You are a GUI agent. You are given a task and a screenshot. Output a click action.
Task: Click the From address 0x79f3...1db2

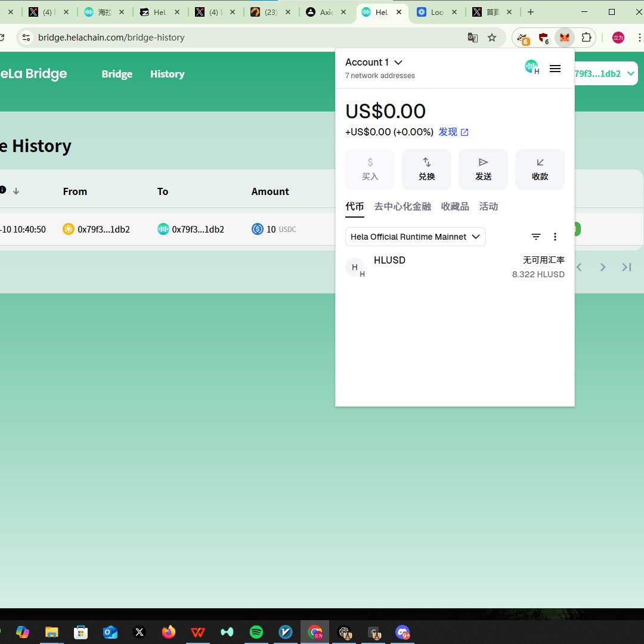point(104,229)
